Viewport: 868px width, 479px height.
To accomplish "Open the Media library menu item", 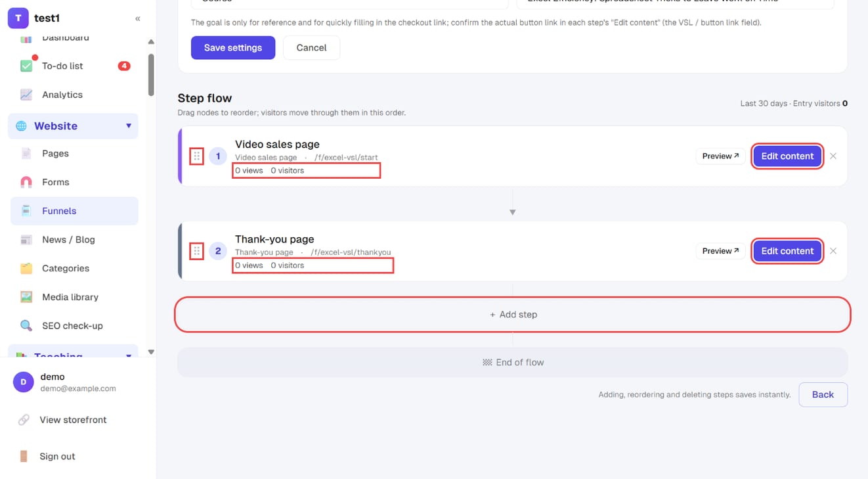I will (74, 297).
